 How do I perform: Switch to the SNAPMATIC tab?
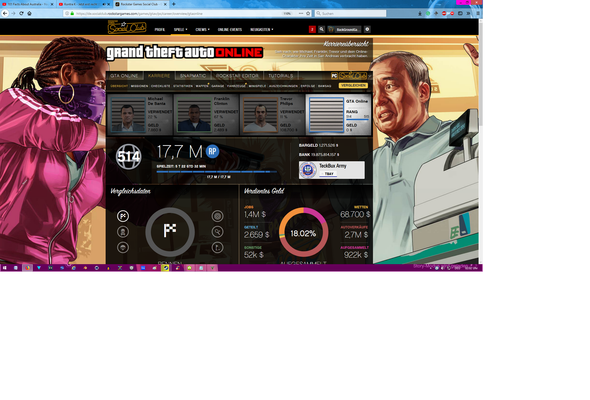tap(193, 76)
